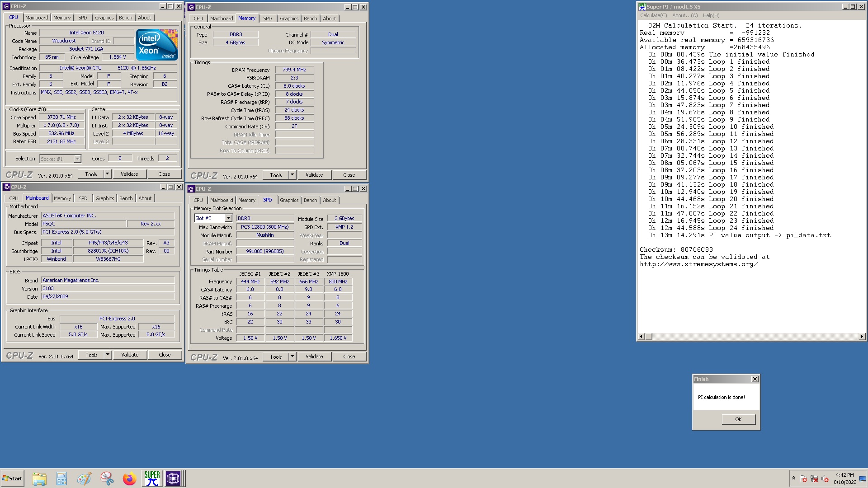The image size is (868, 488).
Task: Click Core Speed value 3730.71 MHz
Action: pyautogui.click(x=61, y=117)
